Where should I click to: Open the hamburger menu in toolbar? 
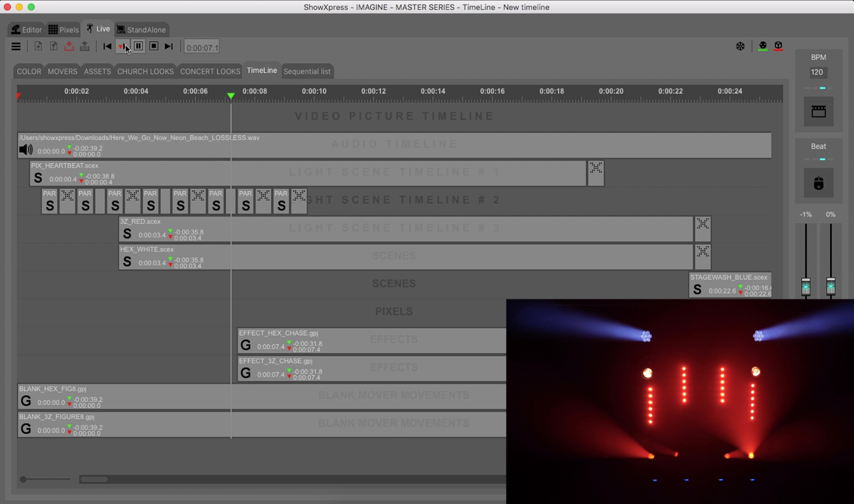pyautogui.click(x=16, y=46)
